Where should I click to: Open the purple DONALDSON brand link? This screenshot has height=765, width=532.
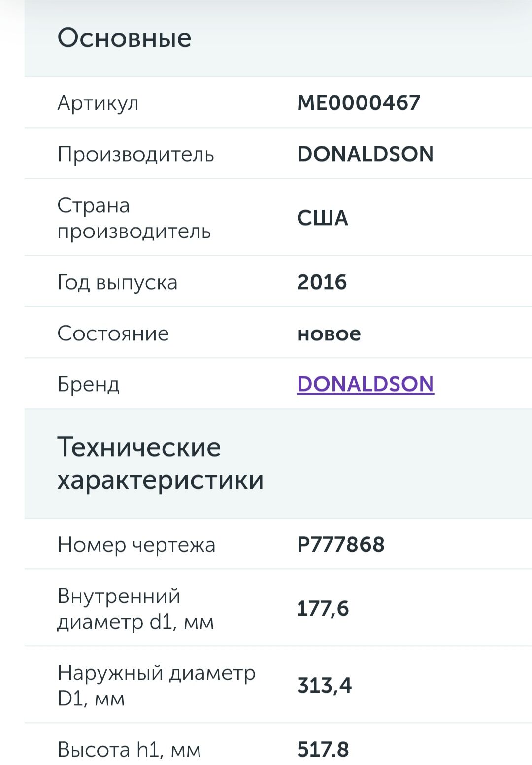click(x=366, y=384)
